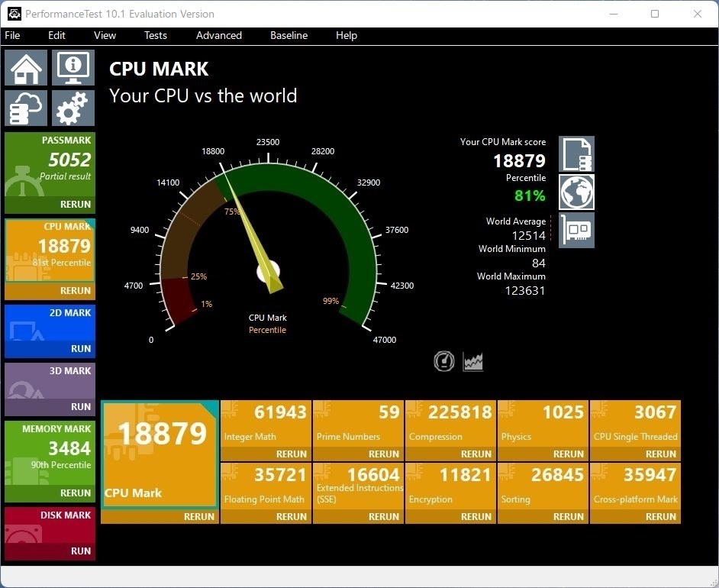Screen dimensions: 719x588
Task: Open the Home dashboard icon
Action: (26, 68)
